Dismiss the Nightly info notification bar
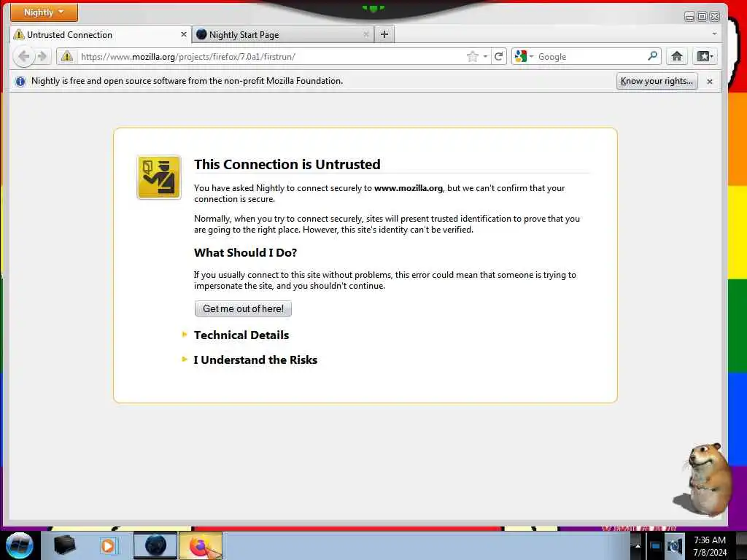Image resolution: width=747 pixels, height=560 pixels. [x=709, y=82]
